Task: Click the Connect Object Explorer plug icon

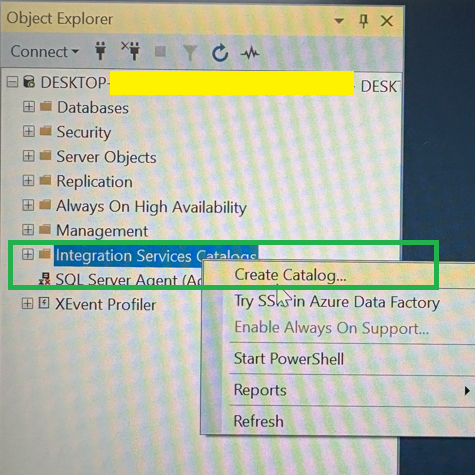Action: (100, 51)
